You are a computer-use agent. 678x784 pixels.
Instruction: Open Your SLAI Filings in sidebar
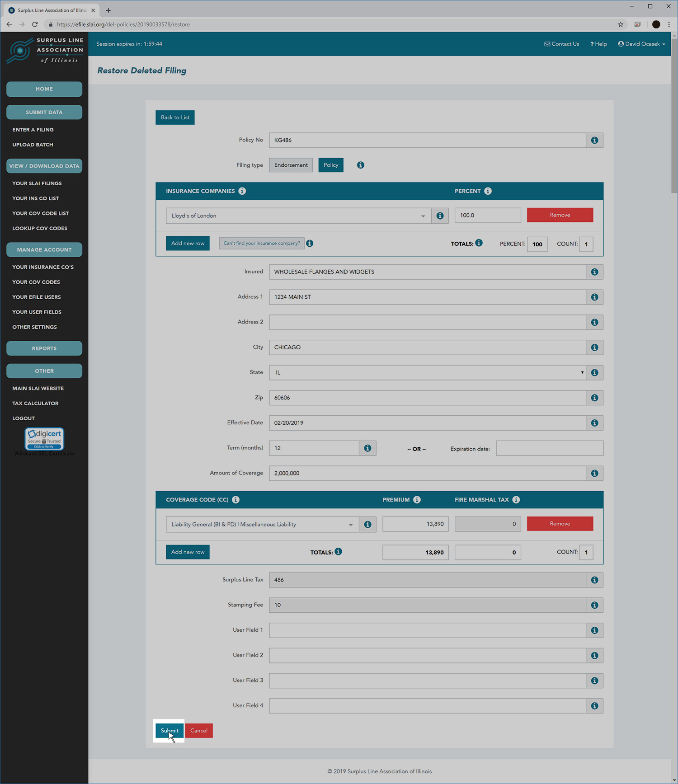37,183
